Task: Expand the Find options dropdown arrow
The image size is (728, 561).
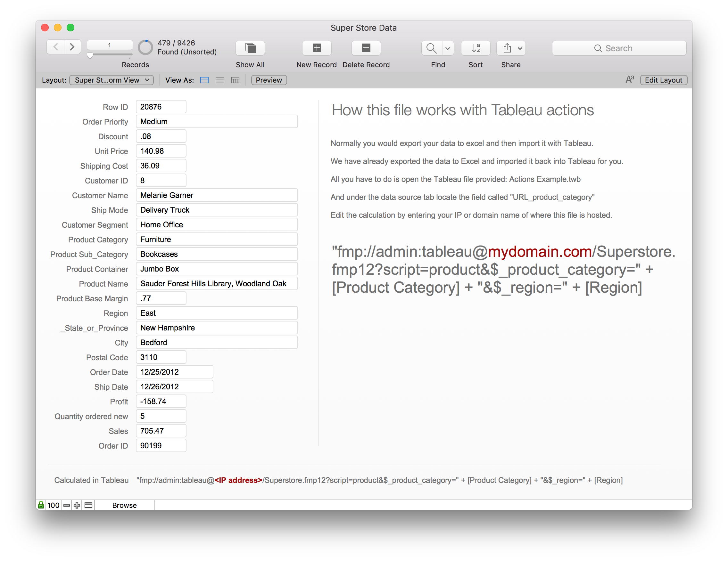Action: point(448,48)
